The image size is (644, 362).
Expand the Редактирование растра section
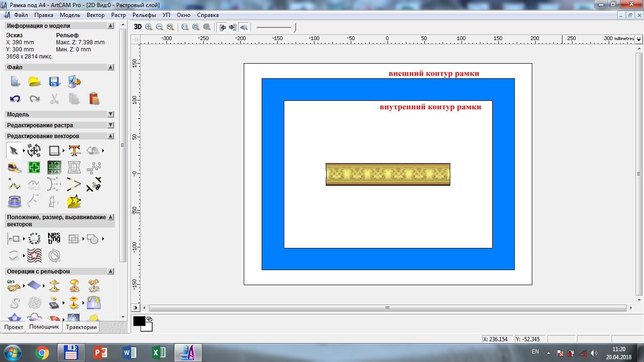point(111,125)
